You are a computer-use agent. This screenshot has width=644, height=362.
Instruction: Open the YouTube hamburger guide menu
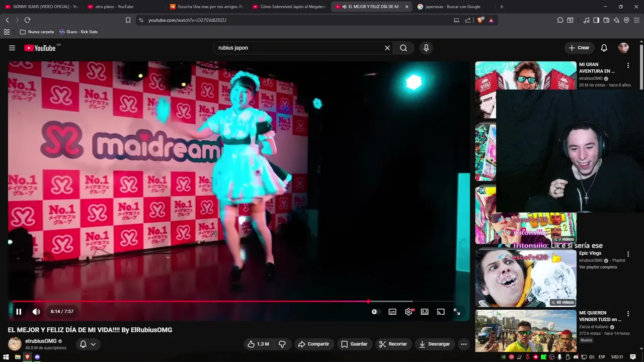[x=12, y=48]
